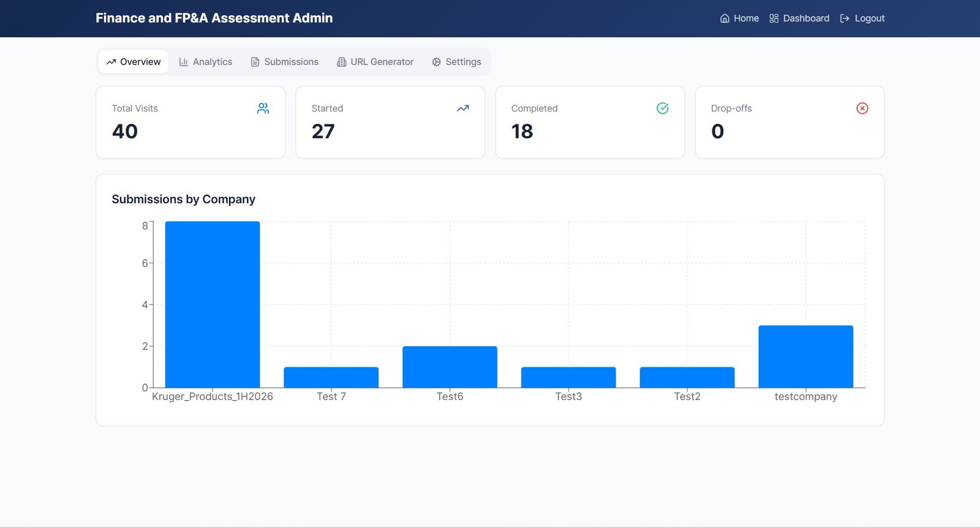Viewport: 980px width, 528px height.
Task: Follow the Home link in header
Action: [739, 18]
